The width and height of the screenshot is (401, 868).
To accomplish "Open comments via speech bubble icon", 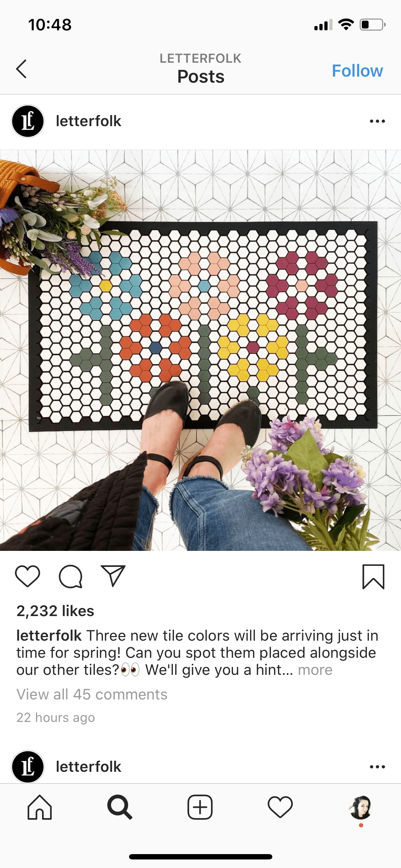I will tap(71, 576).
